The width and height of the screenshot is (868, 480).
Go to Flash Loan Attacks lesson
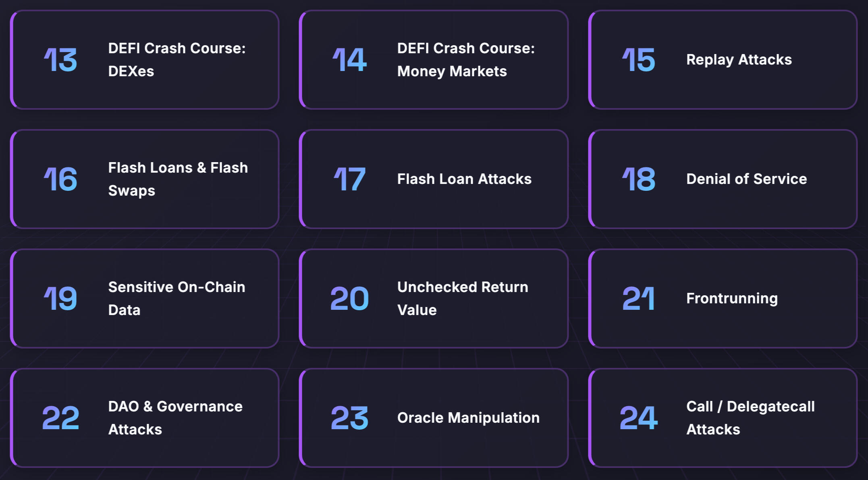pyautogui.click(x=464, y=179)
